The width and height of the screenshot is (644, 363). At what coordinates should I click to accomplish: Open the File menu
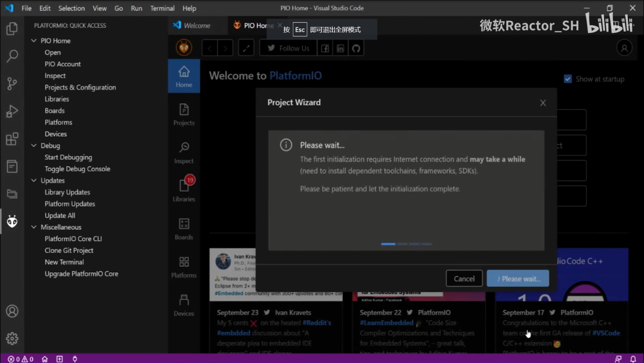26,8
